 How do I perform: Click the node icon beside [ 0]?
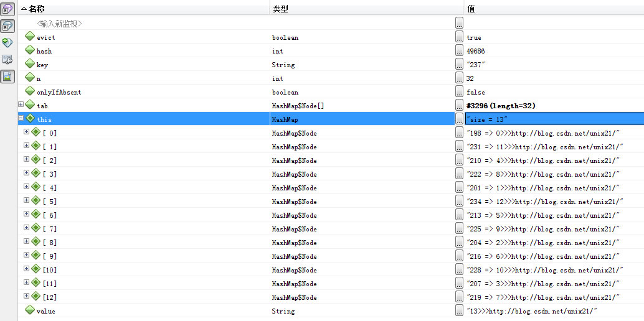[x=36, y=132]
